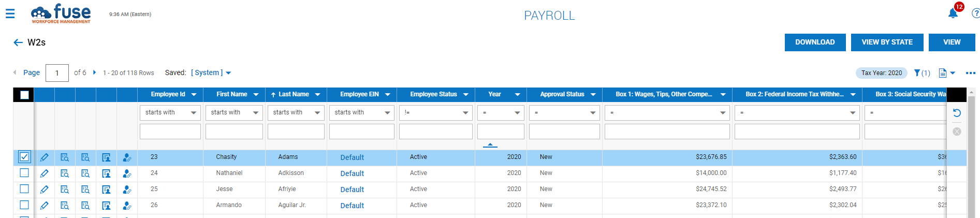Viewport: 980px width, 218px height.
Task: Sort by the Last Name column header
Action: (x=293, y=95)
